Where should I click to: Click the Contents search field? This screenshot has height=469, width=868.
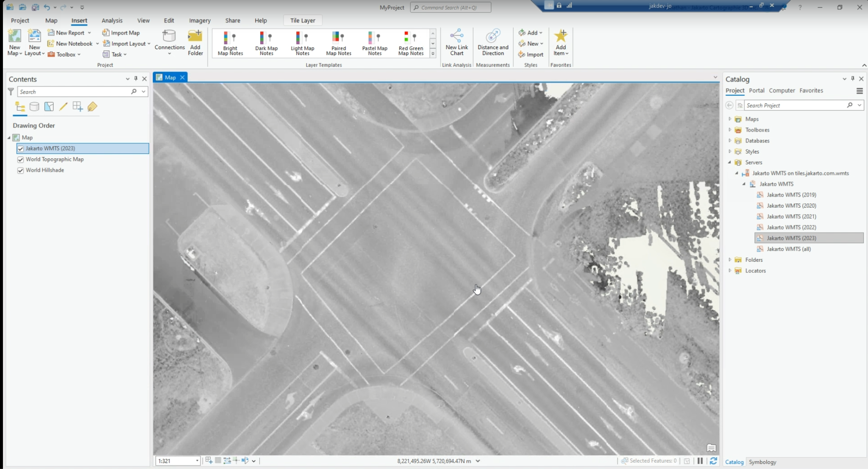(x=74, y=92)
